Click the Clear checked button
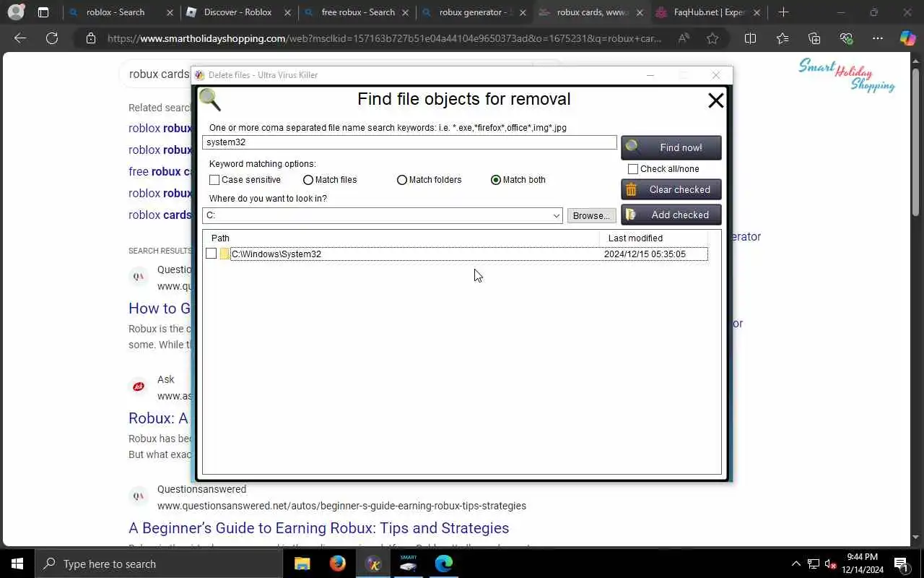The width and height of the screenshot is (924, 578). tap(671, 189)
